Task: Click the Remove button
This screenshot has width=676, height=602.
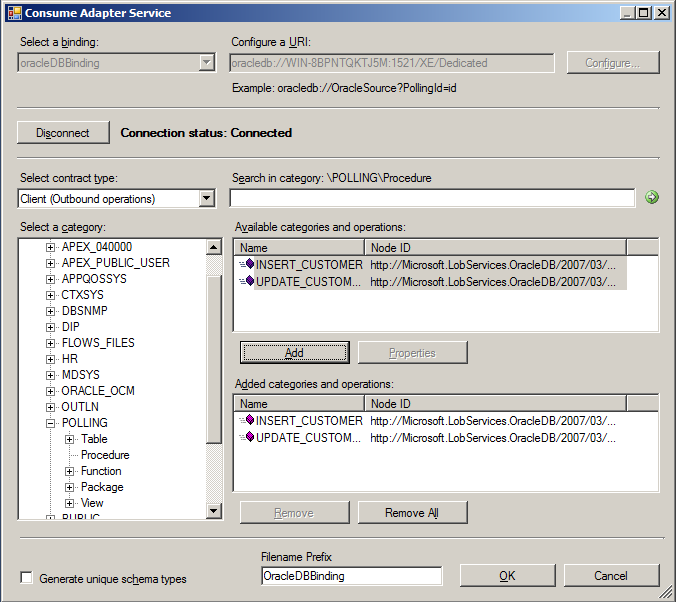Action: pyautogui.click(x=294, y=512)
